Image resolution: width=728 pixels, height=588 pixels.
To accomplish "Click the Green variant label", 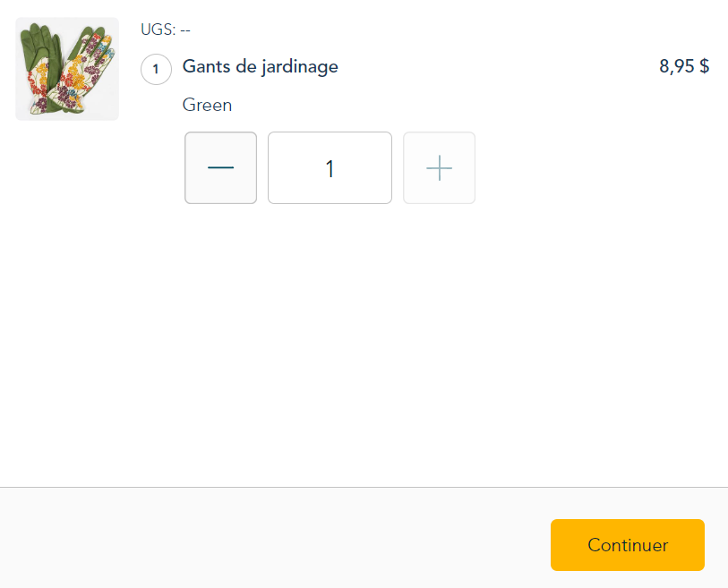I will 207,105.
